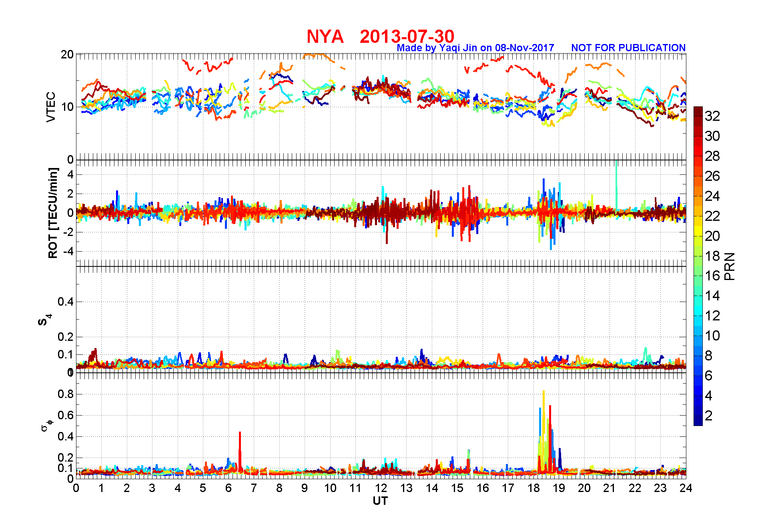The width and height of the screenshot is (762, 532).
Task: Click the 'NOT FOR PUBLICATION' notice
Action: pos(628,48)
